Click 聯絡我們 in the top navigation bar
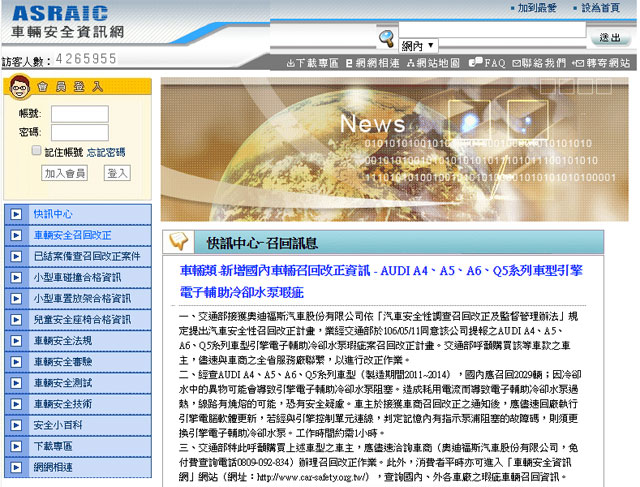 click(539, 63)
